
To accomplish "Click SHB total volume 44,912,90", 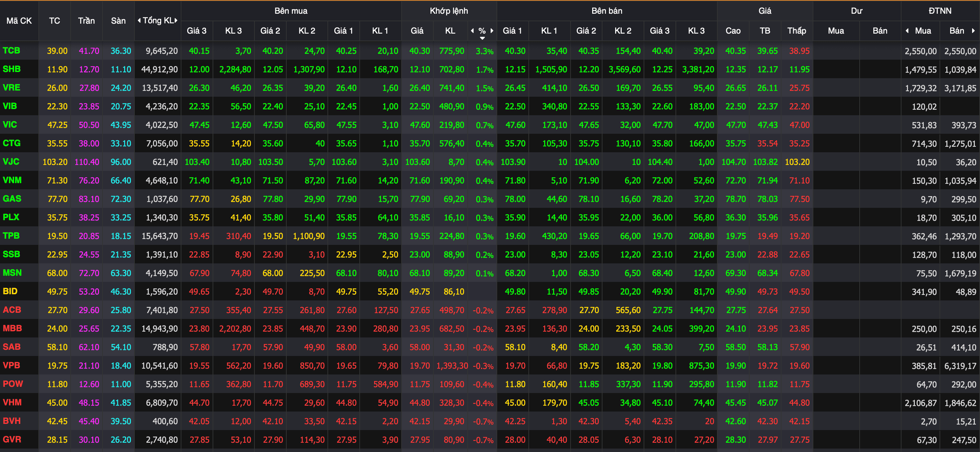I will 159,70.
